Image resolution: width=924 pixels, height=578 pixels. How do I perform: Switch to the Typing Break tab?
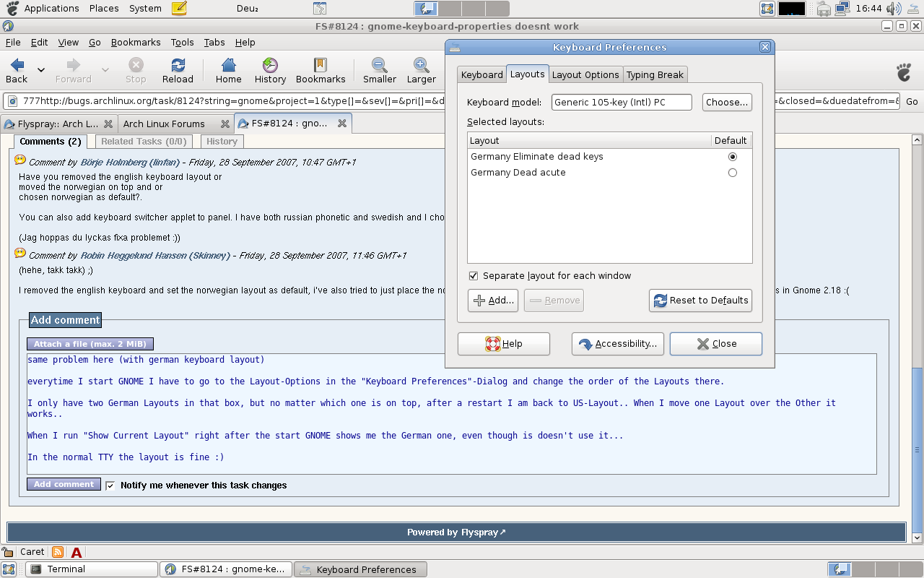tap(654, 74)
